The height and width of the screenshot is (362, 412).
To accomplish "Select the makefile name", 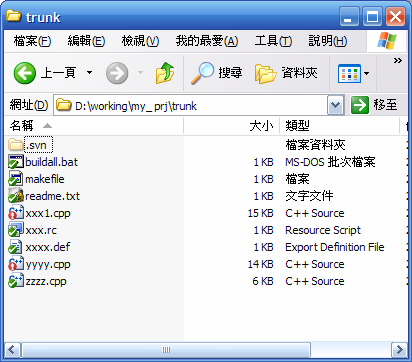I will point(45,179).
